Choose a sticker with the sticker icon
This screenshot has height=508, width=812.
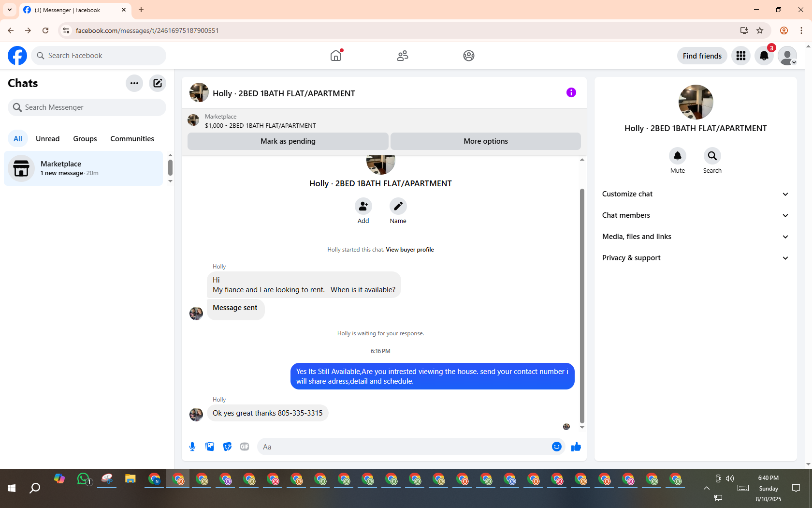click(227, 447)
